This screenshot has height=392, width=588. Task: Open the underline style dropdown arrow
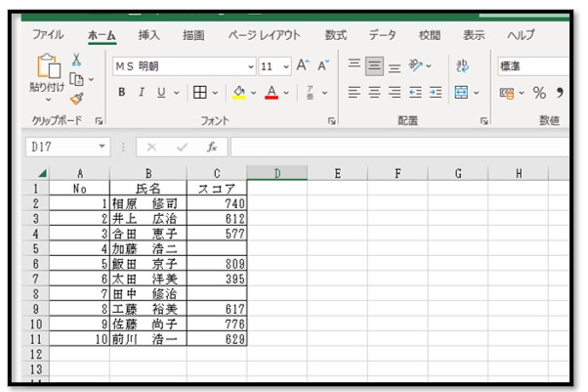(176, 93)
